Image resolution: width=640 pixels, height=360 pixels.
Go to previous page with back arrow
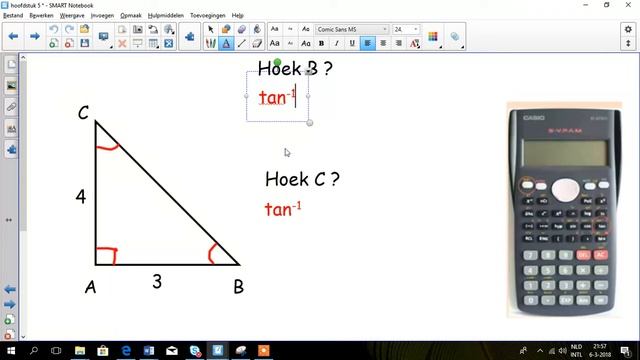point(13,36)
